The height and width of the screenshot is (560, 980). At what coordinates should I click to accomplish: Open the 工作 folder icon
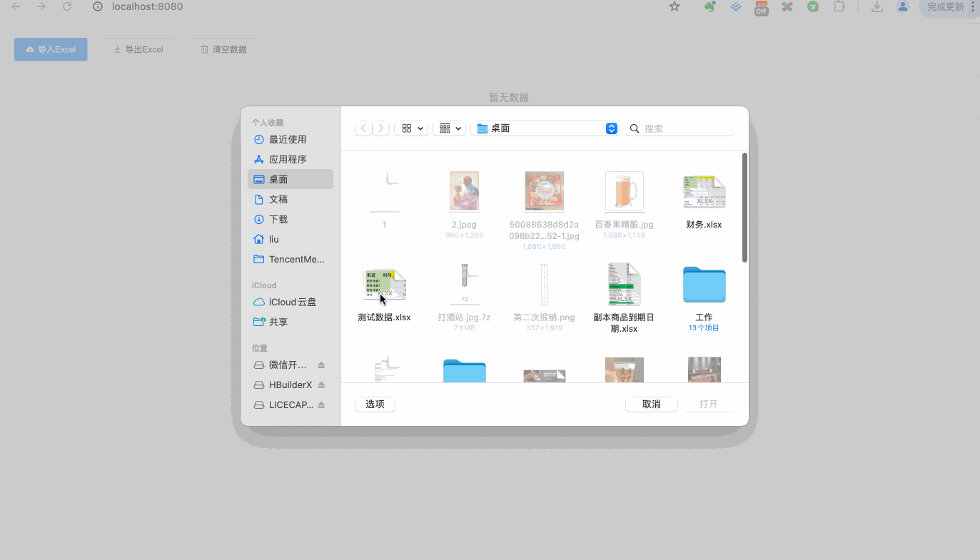point(704,284)
